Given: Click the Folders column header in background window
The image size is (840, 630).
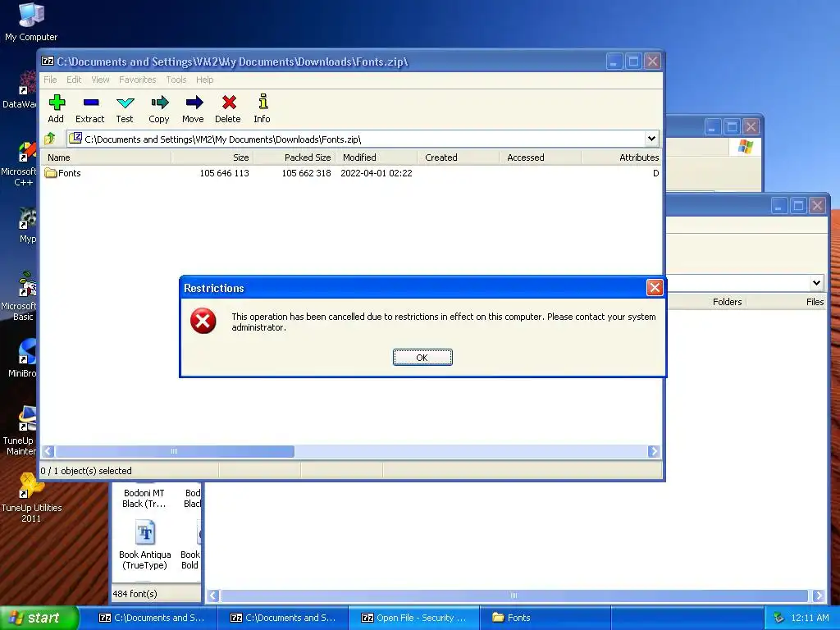Looking at the screenshot, I should (x=706, y=302).
